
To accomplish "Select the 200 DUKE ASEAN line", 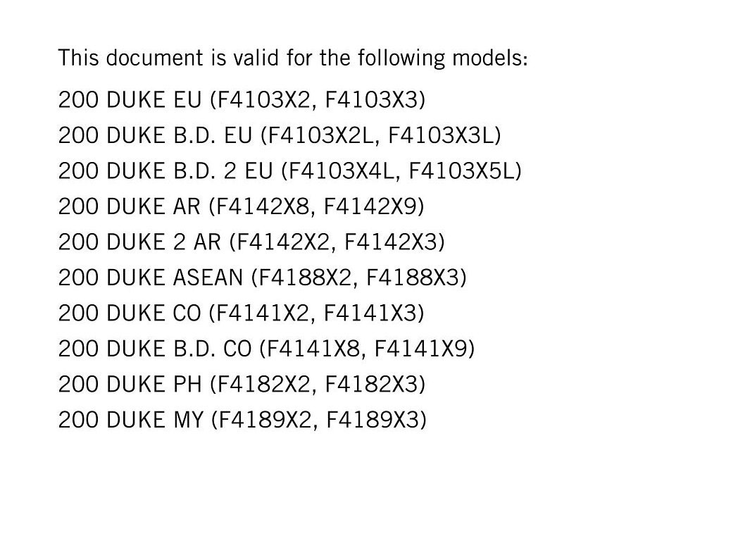I will pyautogui.click(x=262, y=278).
